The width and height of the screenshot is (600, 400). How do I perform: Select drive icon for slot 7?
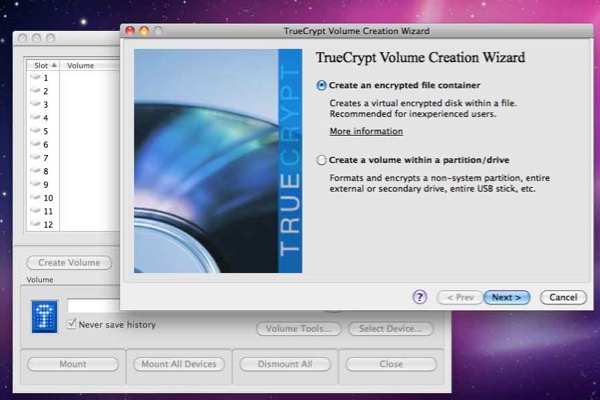click(36, 157)
